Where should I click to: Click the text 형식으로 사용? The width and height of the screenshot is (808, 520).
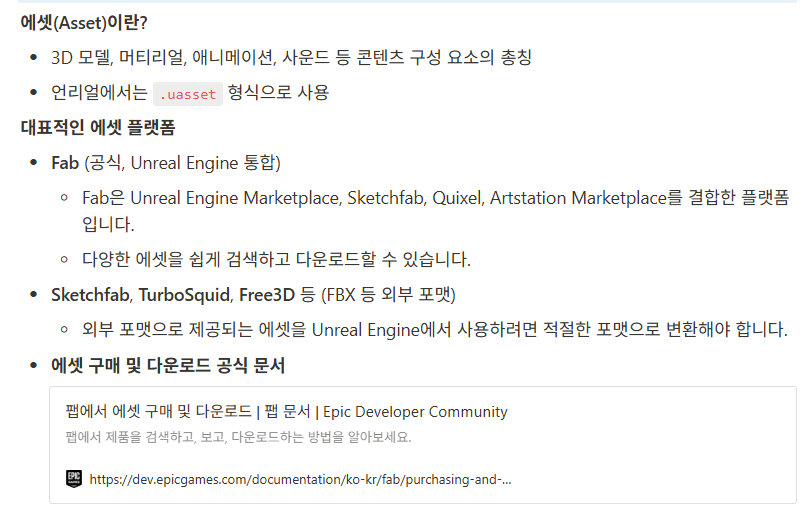coord(278,93)
